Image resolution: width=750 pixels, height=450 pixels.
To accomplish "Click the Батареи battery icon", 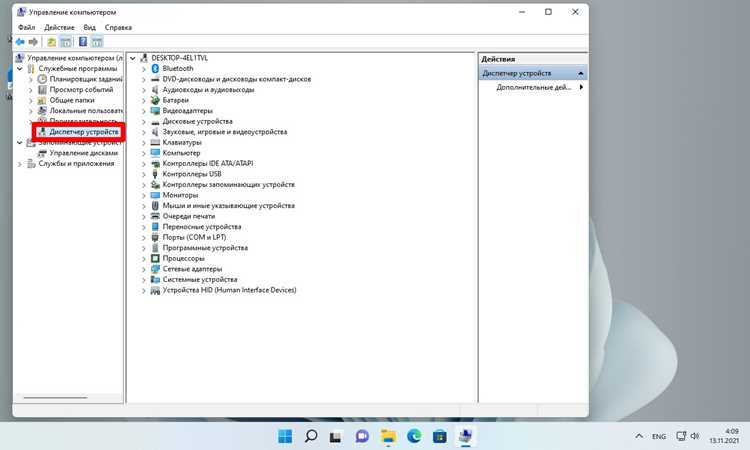I will [155, 100].
